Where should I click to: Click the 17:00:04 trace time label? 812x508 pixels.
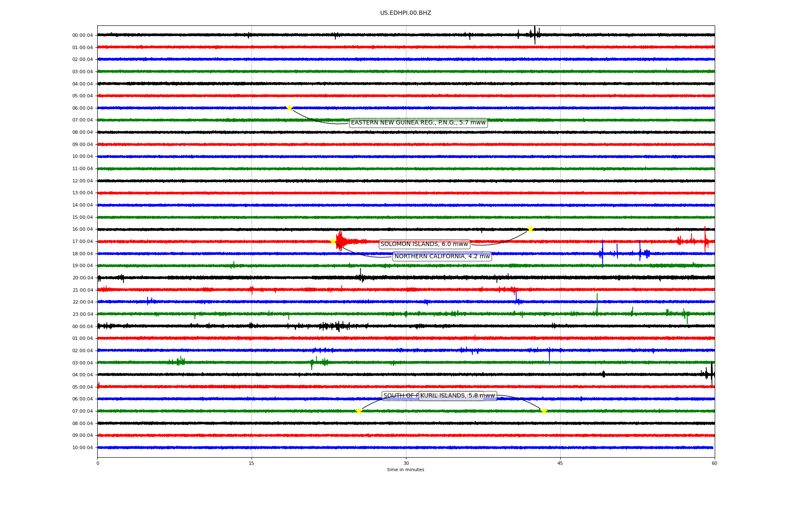[x=82, y=242]
